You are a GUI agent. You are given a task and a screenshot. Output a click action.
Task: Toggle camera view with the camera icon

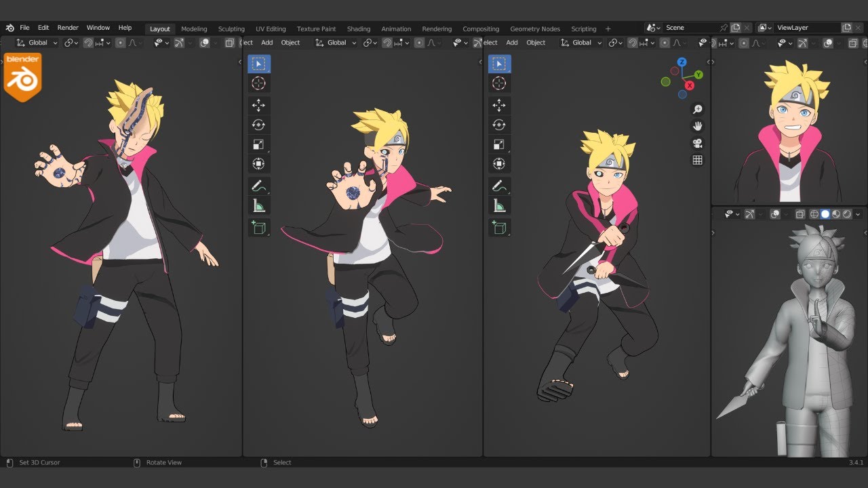[697, 143]
